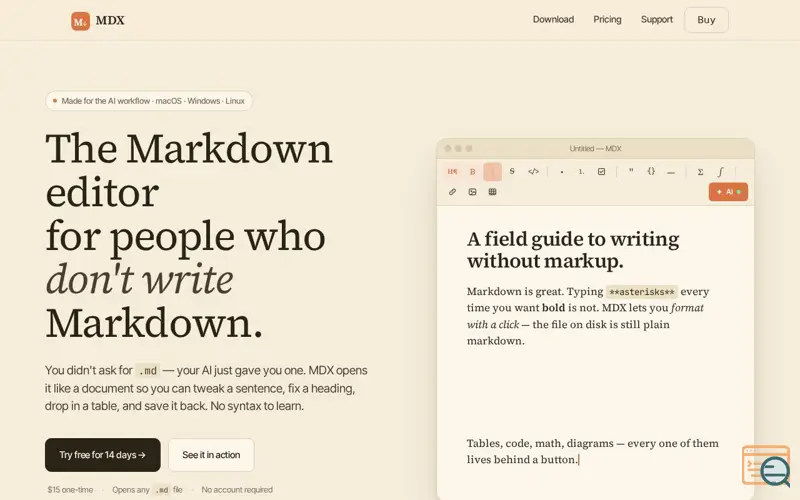
Task: Click the floating terminal search widget
Action: 766,466
